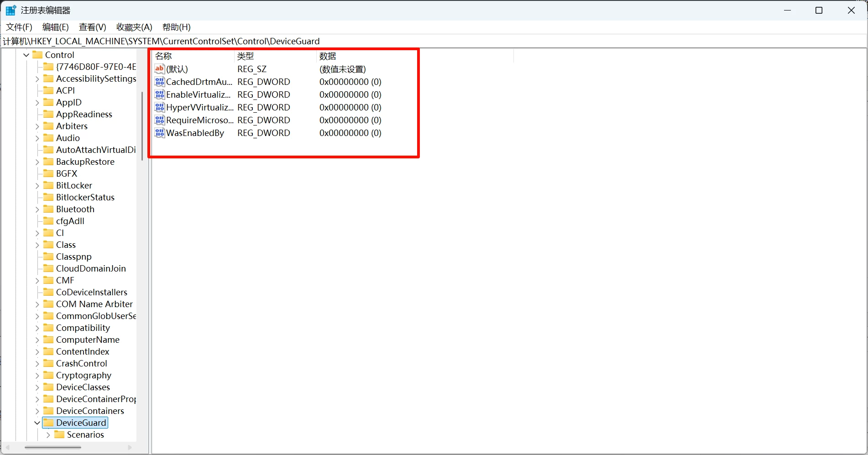This screenshot has width=868, height=455.
Task: Collapse the Control key chevron
Action: click(x=26, y=55)
